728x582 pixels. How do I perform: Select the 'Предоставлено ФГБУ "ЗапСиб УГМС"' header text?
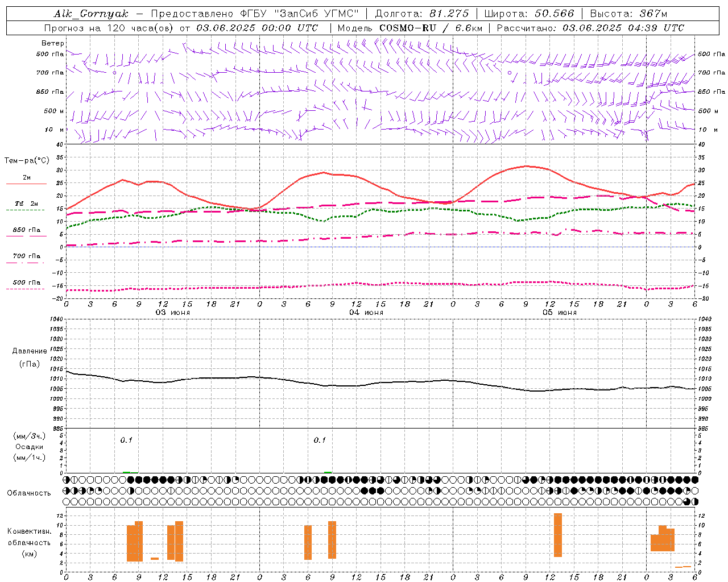pos(255,14)
